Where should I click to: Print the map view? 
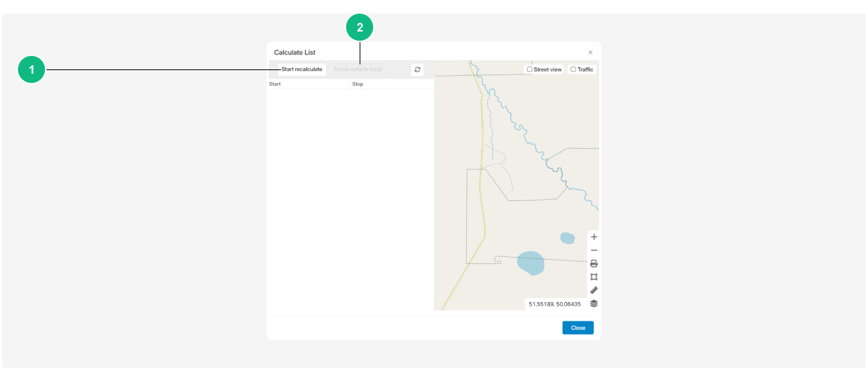click(x=593, y=263)
